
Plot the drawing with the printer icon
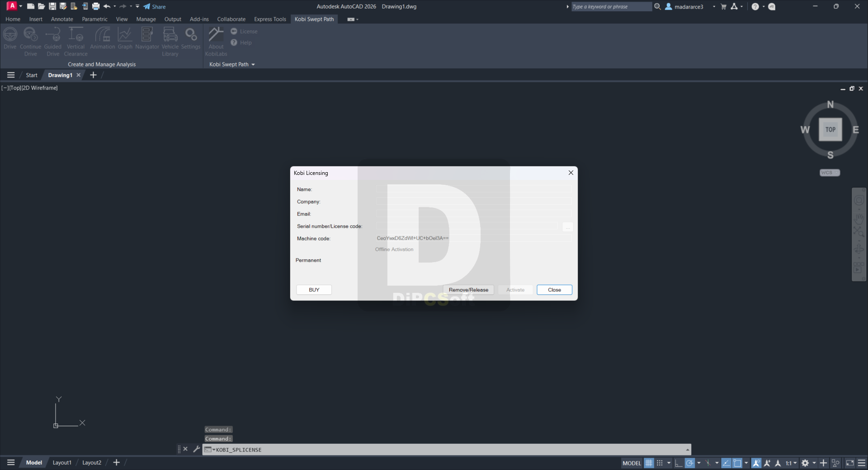[x=95, y=6]
